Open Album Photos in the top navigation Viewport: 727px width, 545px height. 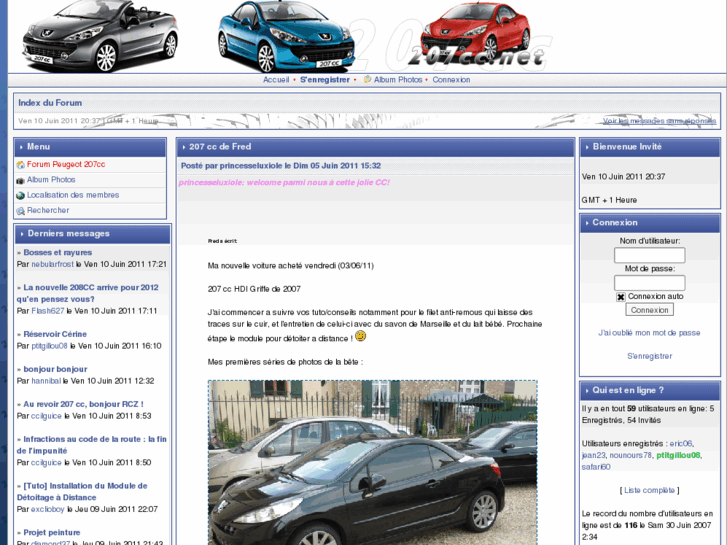(398, 80)
